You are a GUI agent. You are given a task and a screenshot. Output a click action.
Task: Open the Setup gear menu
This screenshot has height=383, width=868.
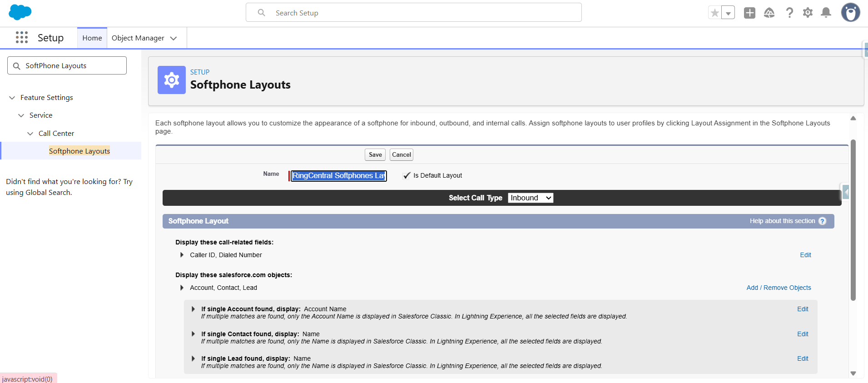pos(808,13)
